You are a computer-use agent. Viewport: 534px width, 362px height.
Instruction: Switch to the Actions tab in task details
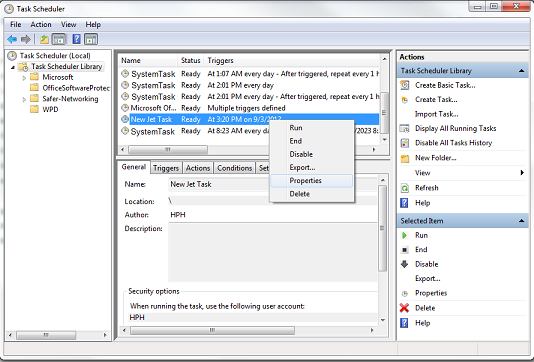point(198,168)
